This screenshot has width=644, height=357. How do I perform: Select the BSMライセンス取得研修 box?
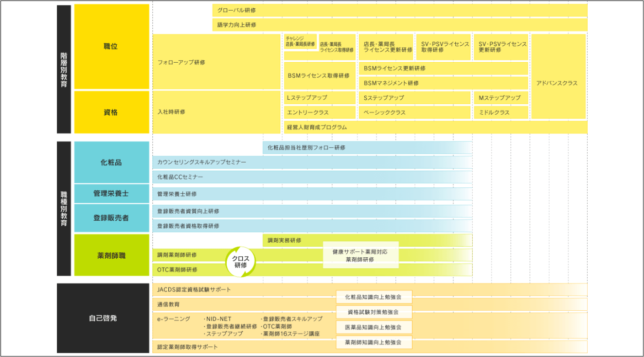320,76
